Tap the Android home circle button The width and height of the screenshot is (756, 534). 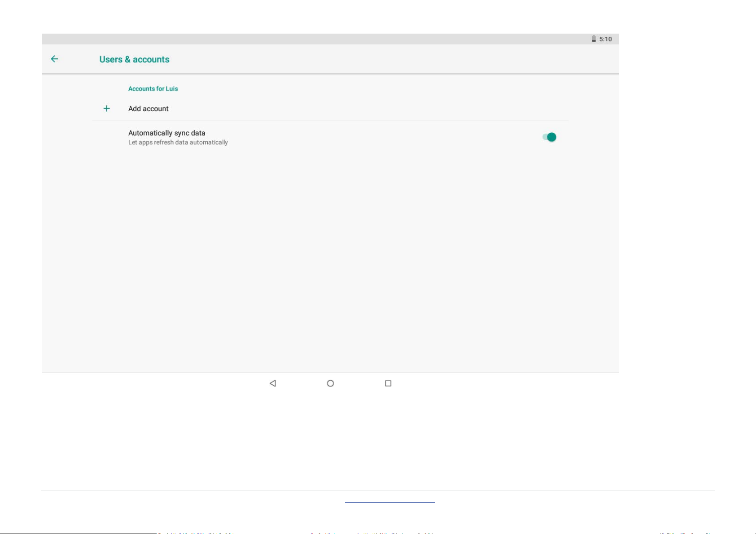[x=331, y=383]
